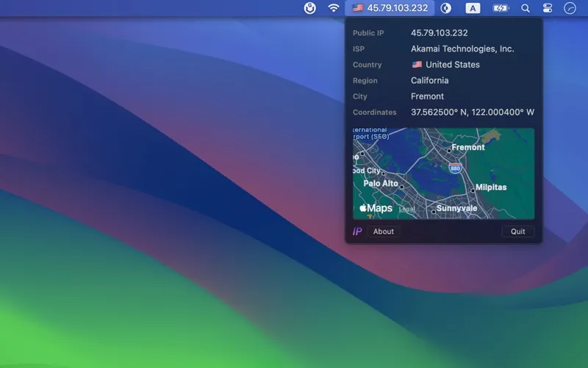Click the 'City' label in the panel

tap(359, 96)
